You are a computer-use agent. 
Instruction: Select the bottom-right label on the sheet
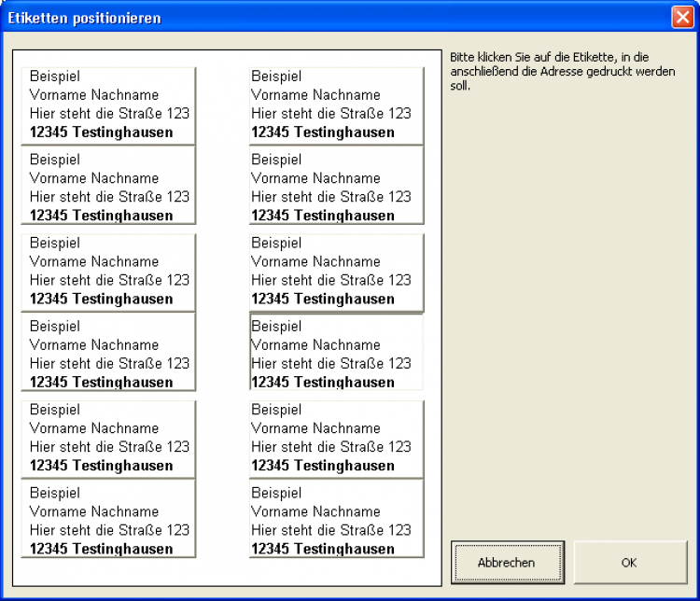[336, 520]
